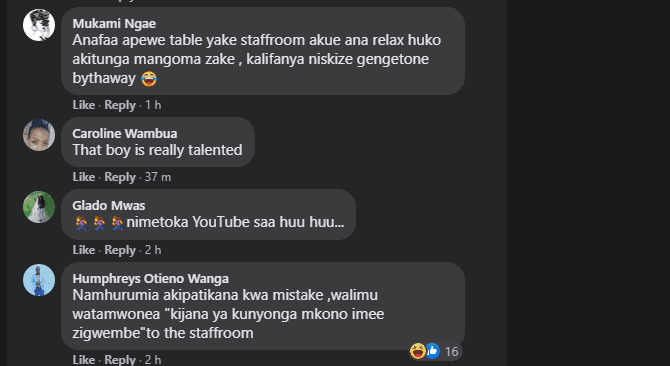Reply to Mukami Ngae's comment

tap(120, 105)
